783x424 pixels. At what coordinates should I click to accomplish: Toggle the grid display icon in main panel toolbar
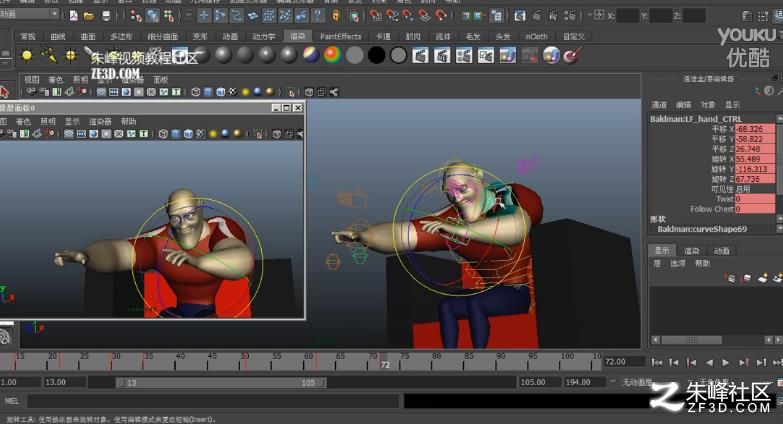(x=101, y=92)
